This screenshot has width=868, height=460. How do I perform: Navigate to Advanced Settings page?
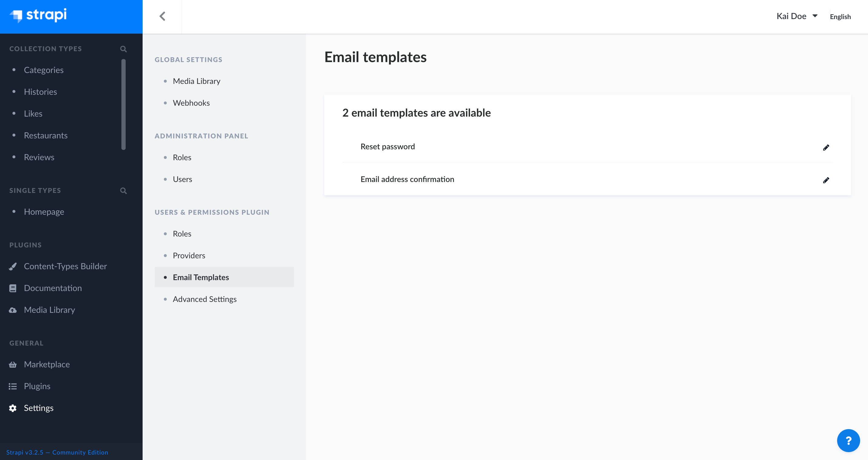(204, 299)
